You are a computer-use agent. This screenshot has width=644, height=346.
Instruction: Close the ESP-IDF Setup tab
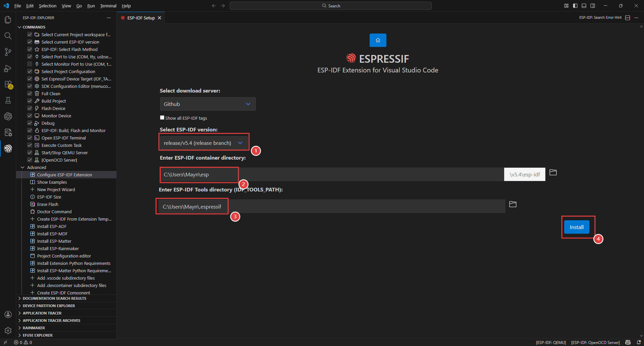click(160, 18)
